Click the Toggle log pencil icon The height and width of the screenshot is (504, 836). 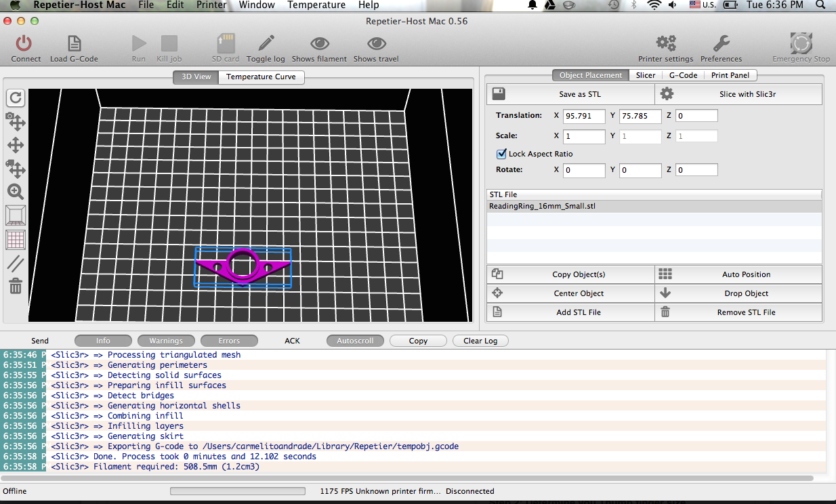pyautogui.click(x=266, y=44)
